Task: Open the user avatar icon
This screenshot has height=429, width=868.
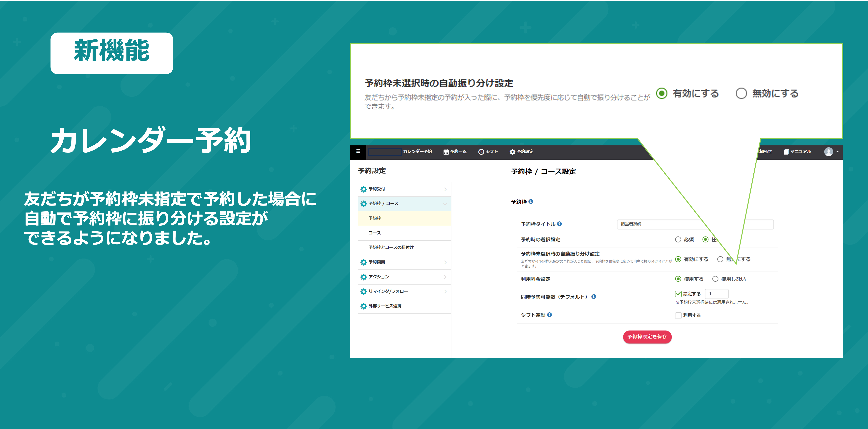Action: click(829, 152)
